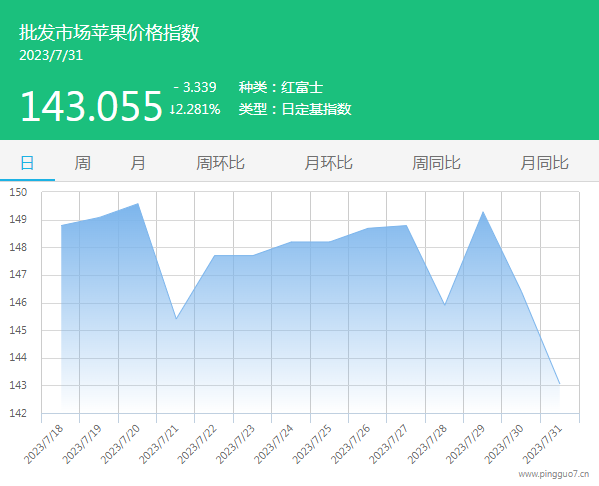This screenshot has width=599, height=486.
Task: Click the x-axis label 2023/7/25
Action: 312,444
